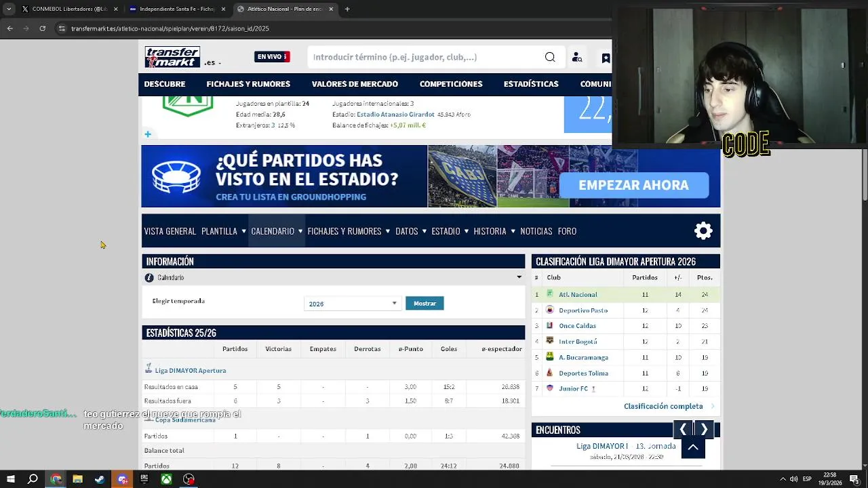868x488 pixels.
Task: Show previous matchday in Encuentros
Action: pos(683,429)
